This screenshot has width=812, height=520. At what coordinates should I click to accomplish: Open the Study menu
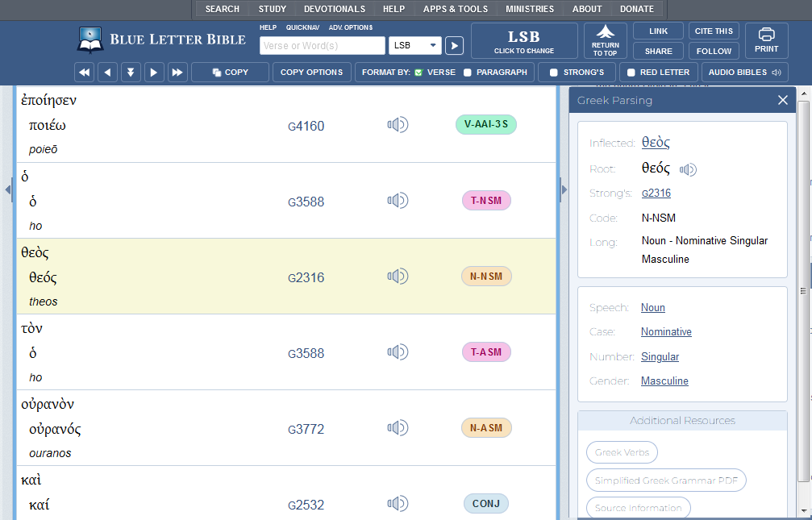(x=273, y=10)
